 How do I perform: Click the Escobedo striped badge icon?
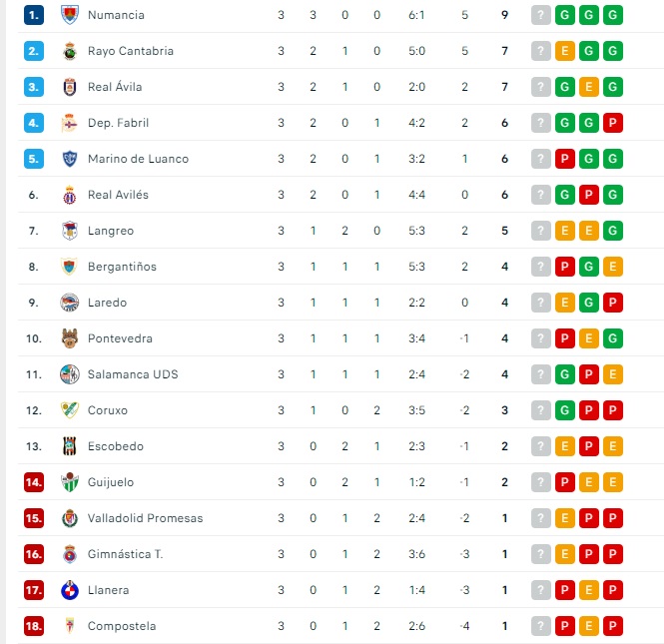pyautogui.click(x=69, y=446)
